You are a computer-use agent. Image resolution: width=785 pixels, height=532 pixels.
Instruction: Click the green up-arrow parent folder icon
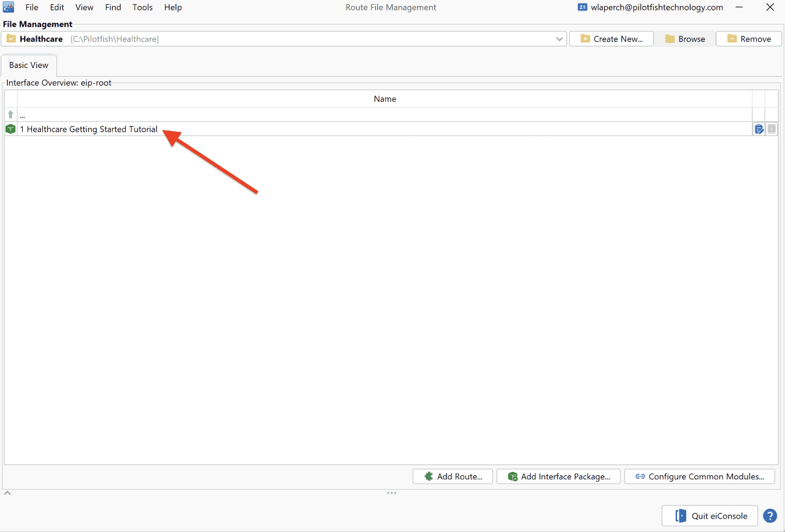pyautogui.click(x=10, y=115)
